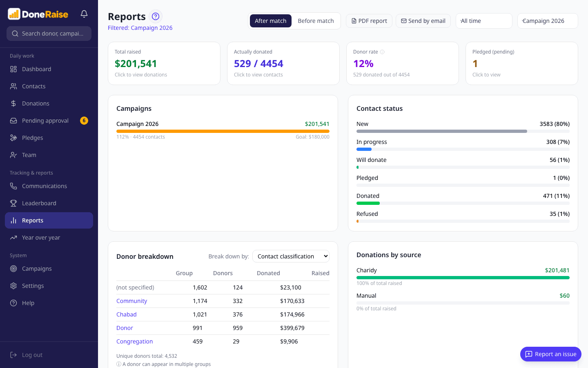Click Report an issue button
This screenshot has width=588, height=368.
pyautogui.click(x=551, y=354)
